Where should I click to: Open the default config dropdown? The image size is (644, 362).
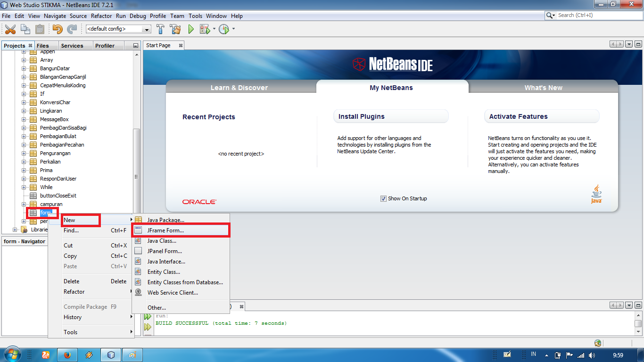(x=147, y=29)
